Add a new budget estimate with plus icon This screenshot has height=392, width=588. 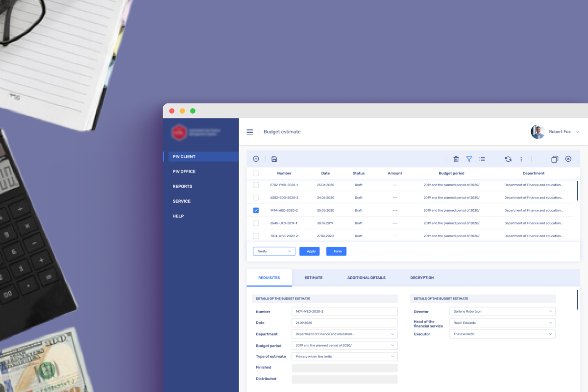coord(256,159)
